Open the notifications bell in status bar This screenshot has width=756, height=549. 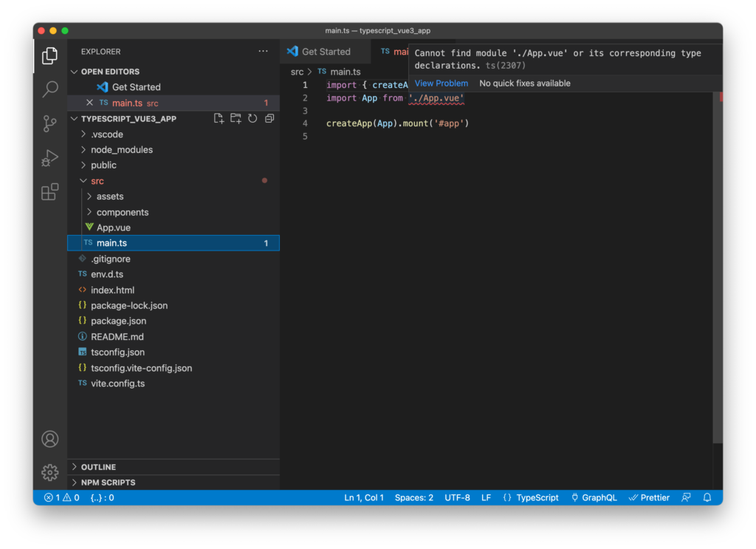(707, 497)
